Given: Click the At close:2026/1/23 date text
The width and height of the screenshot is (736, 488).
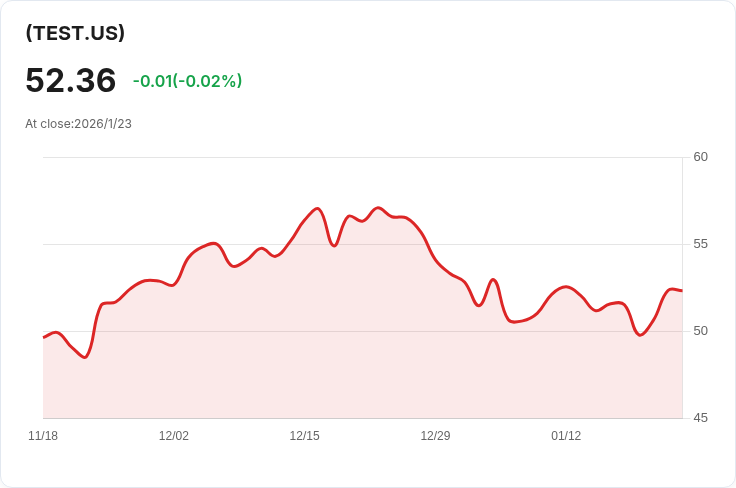Looking at the screenshot, I should 79,124.
